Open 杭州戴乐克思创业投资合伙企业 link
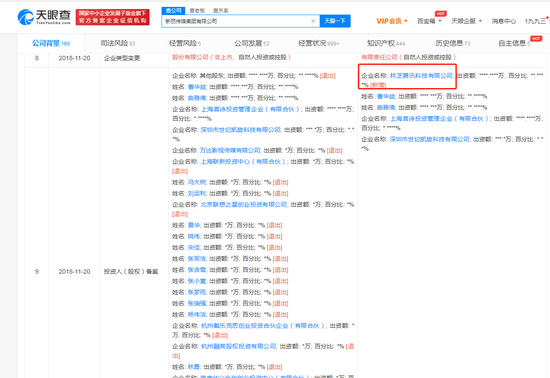The height and width of the screenshot is (378, 550). pyautogui.click(x=263, y=326)
